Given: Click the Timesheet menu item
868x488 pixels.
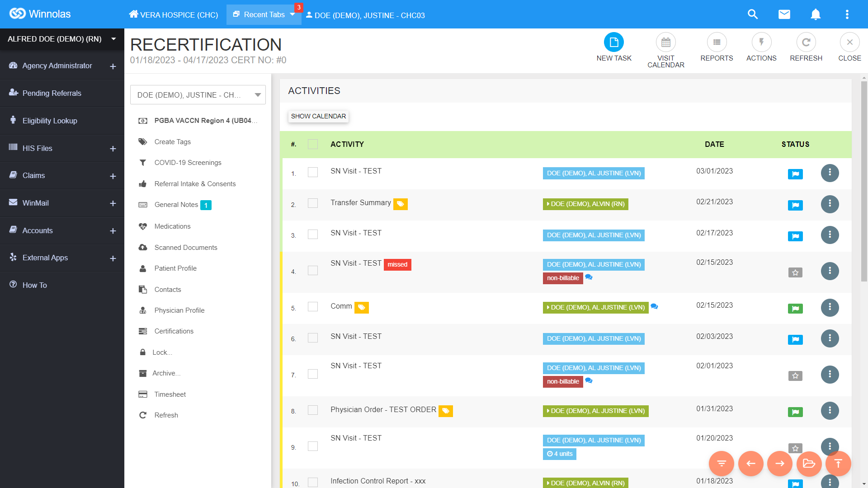Looking at the screenshot, I should pyautogui.click(x=170, y=394).
